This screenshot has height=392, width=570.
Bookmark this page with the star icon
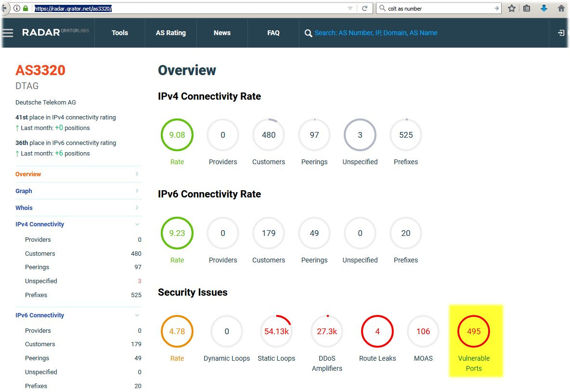[x=511, y=8]
